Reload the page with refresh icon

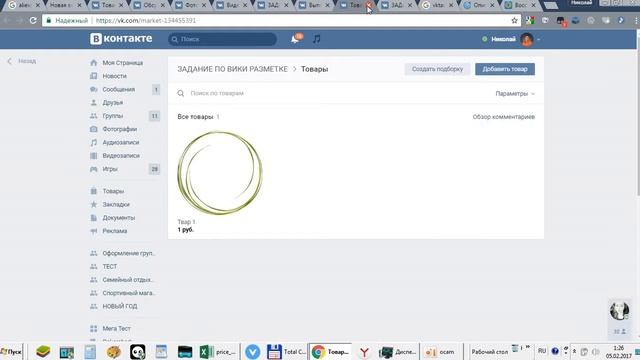pyautogui.click(x=33, y=20)
